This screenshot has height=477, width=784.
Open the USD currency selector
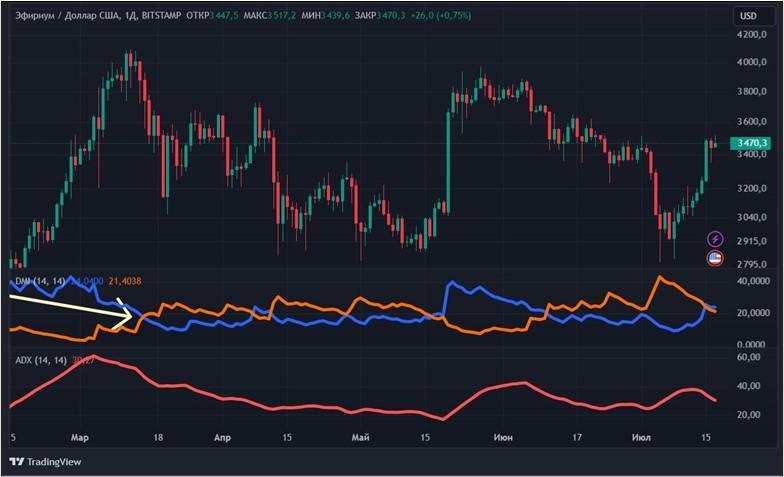pyautogui.click(x=748, y=16)
